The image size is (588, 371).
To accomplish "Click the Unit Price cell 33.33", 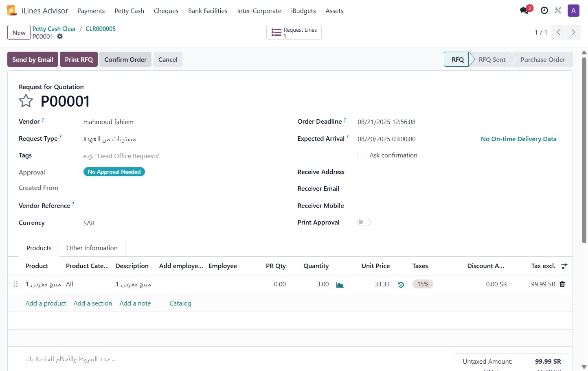I will click(382, 284).
